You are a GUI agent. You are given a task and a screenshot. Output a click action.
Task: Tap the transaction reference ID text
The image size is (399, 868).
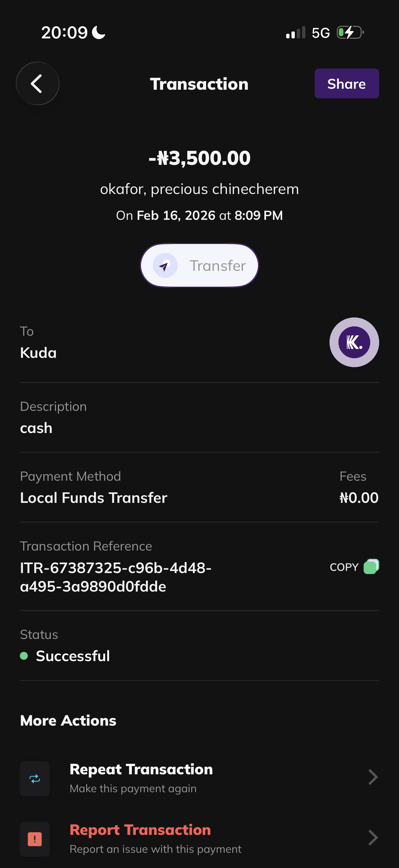pyautogui.click(x=115, y=577)
